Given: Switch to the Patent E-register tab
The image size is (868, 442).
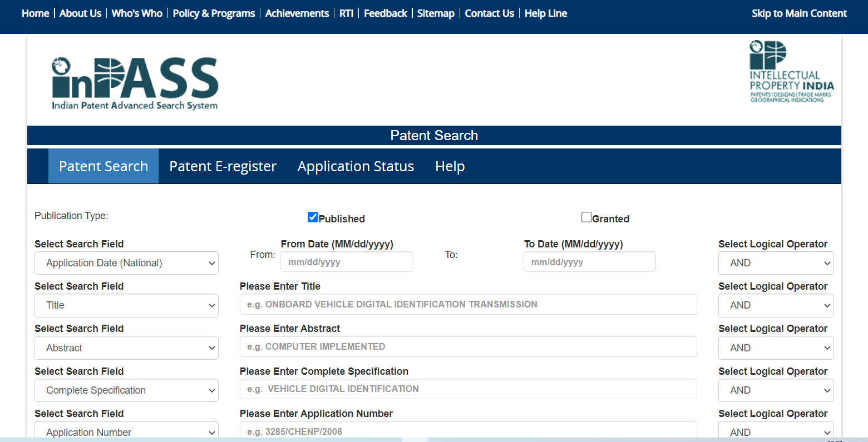Looking at the screenshot, I should click(x=223, y=166).
